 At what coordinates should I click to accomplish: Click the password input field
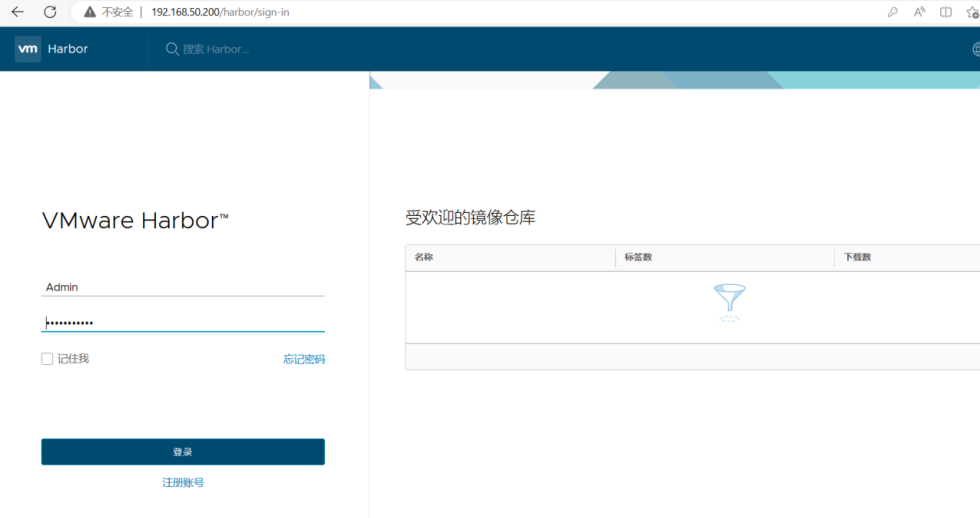(183, 322)
